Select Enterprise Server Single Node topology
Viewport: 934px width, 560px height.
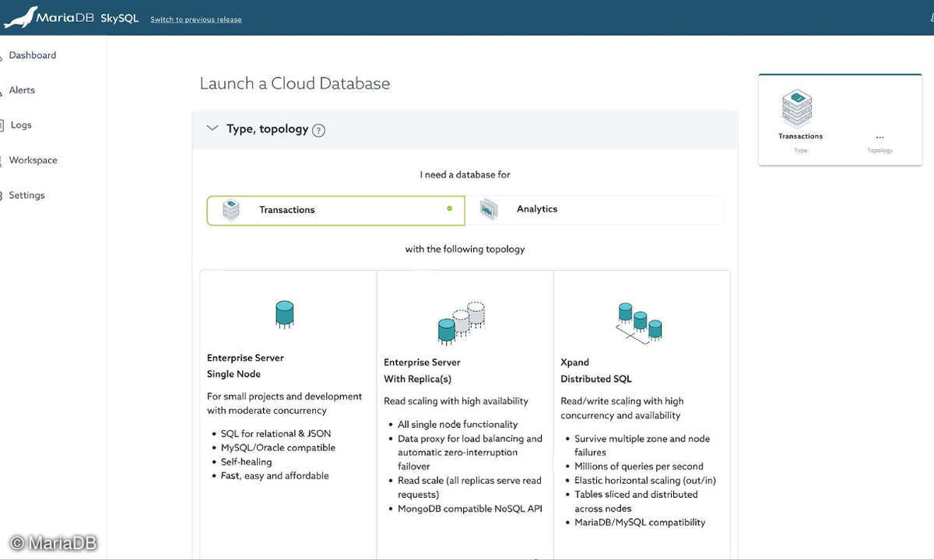(x=288, y=414)
